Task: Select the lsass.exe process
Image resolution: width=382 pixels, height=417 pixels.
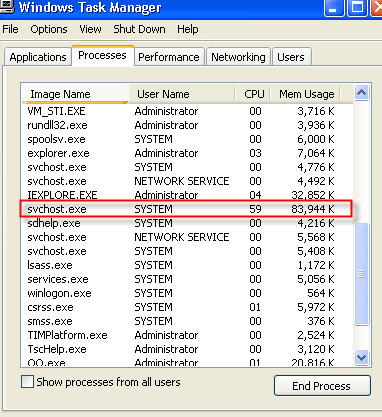Action: (187, 265)
